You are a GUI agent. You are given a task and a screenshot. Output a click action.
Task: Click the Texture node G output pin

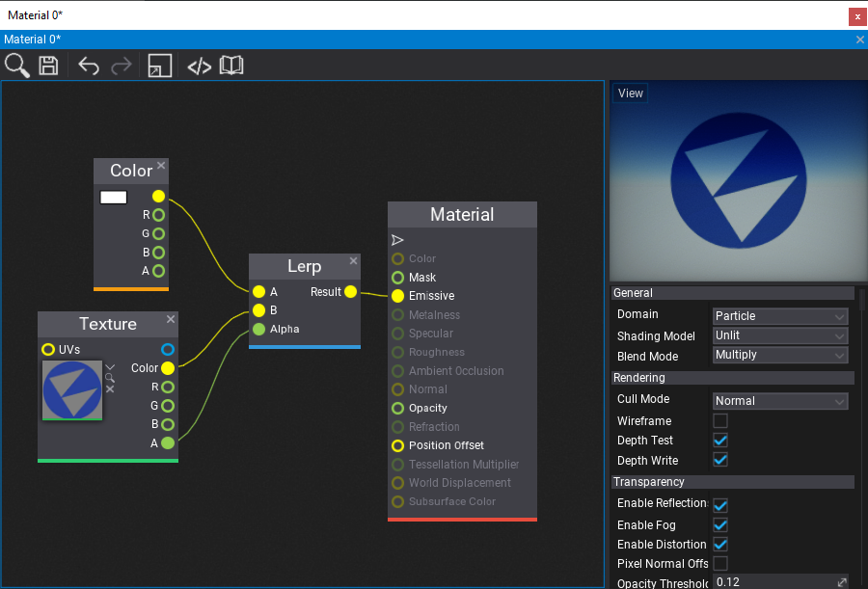pos(168,406)
